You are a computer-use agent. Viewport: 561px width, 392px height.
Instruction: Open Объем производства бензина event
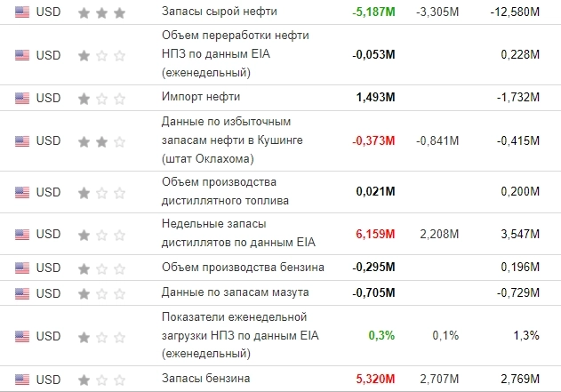tap(243, 268)
